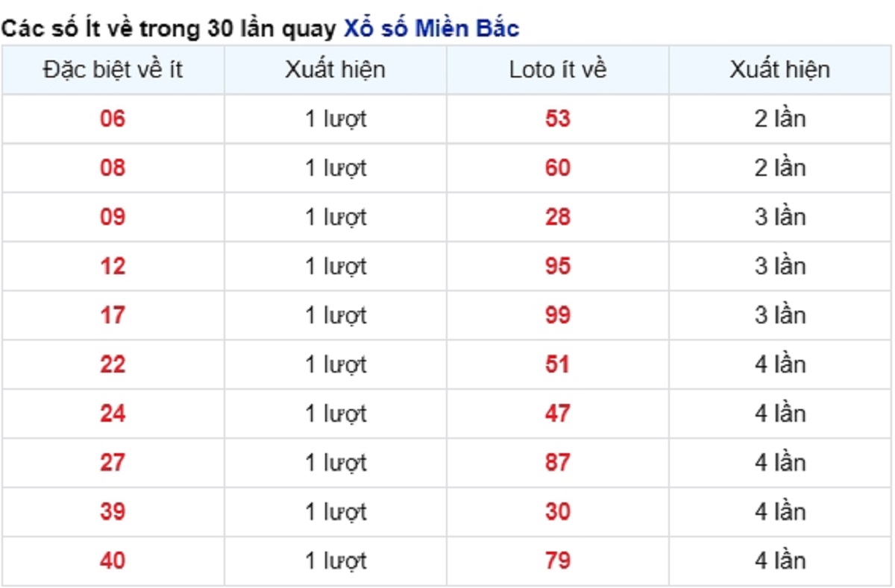
Task: Open the Xổ số Miền Bắc link
Action: [431, 29]
